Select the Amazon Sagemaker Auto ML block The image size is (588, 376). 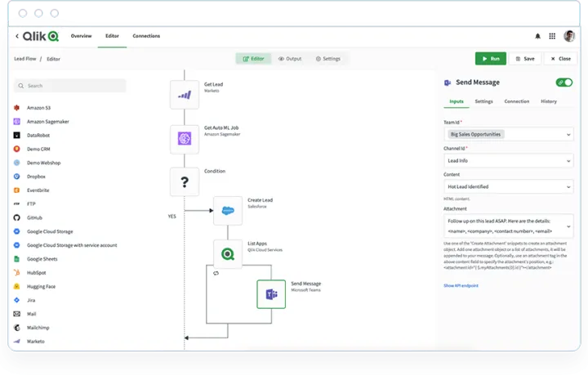[x=185, y=139]
